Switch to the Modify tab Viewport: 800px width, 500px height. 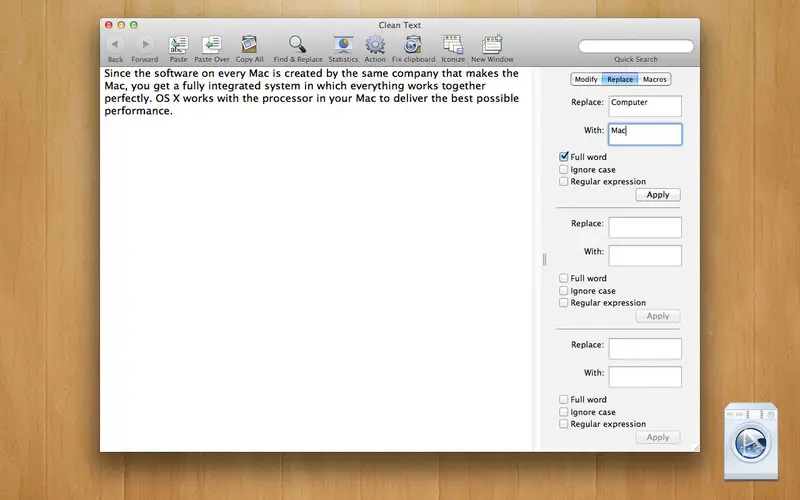[x=586, y=79]
